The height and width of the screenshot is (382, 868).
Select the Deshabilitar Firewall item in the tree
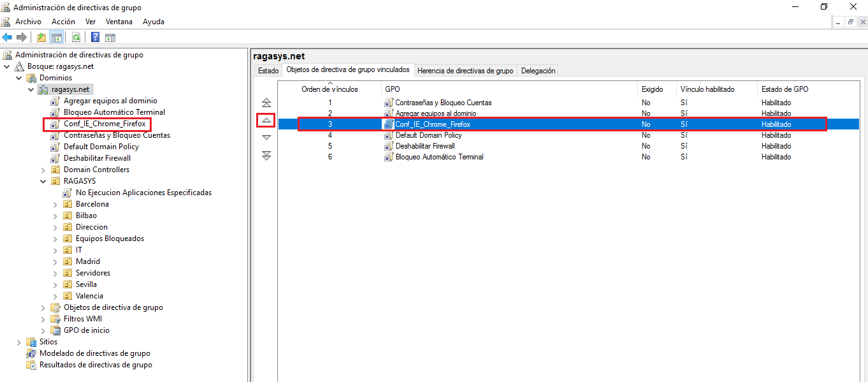tap(98, 158)
